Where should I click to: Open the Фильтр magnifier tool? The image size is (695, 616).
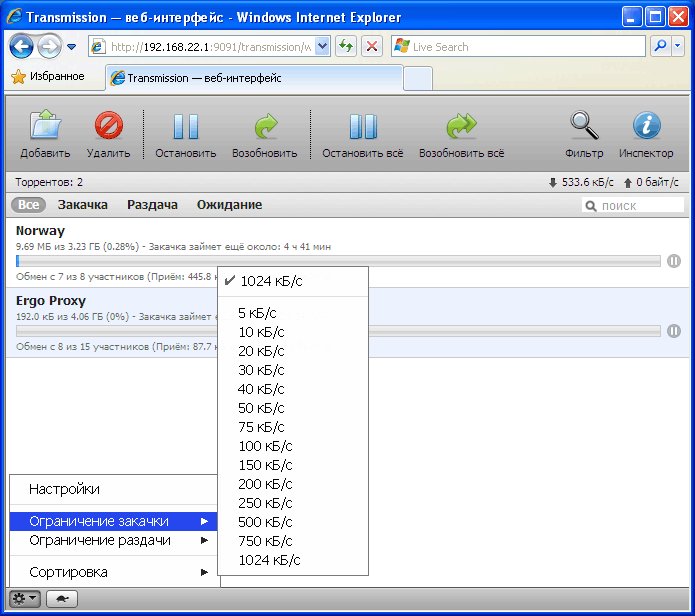click(x=584, y=125)
